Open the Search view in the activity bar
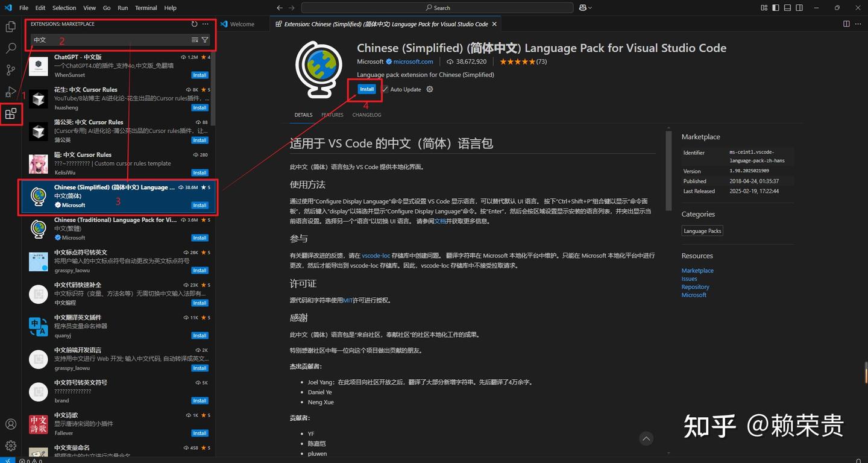This screenshot has width=868, height=463. (x=10, y=48)
